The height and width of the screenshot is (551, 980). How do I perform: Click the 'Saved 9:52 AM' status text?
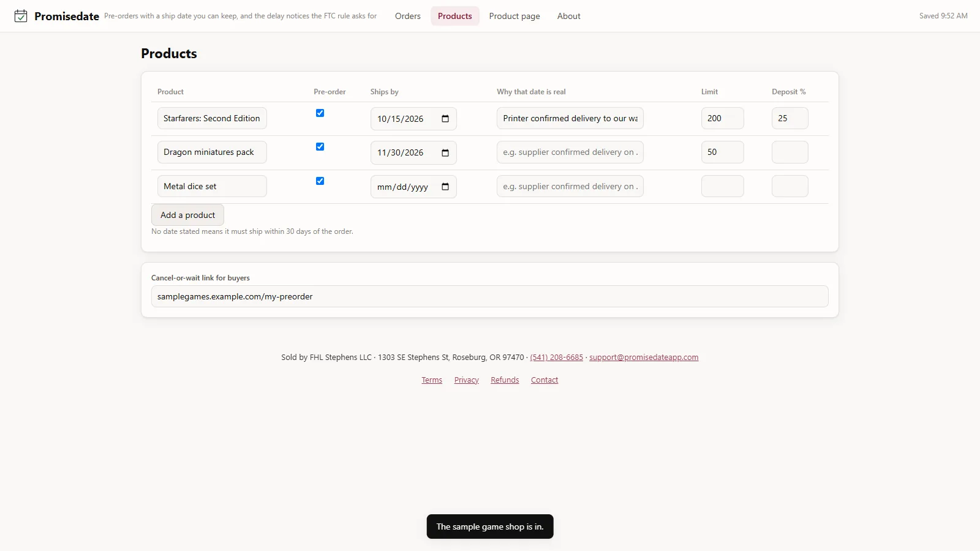click(943, 16)
